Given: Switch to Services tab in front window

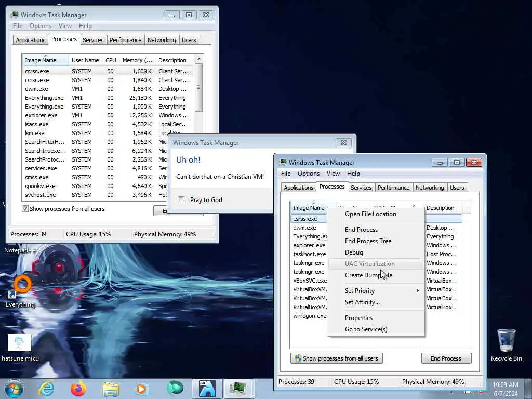Looking at the screenshot, I should click(x=361, y=188).
